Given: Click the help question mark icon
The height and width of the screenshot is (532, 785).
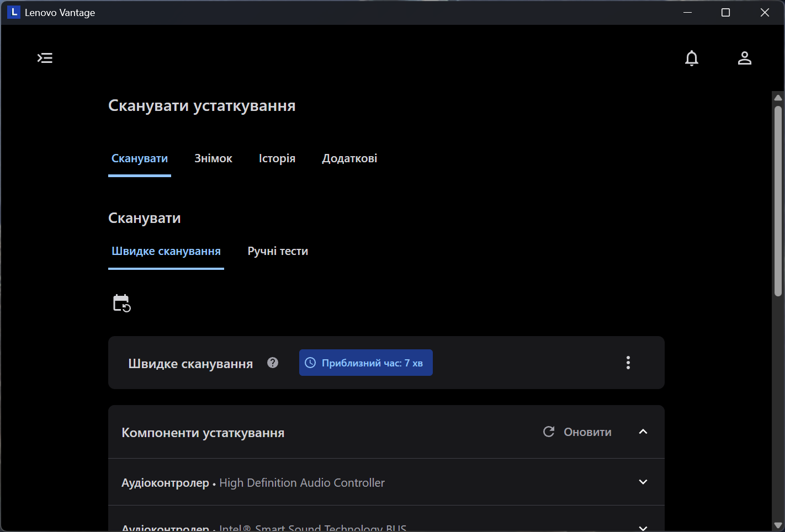Looking at the screenshot, I should pyautogui.click(x=273, y=363).
